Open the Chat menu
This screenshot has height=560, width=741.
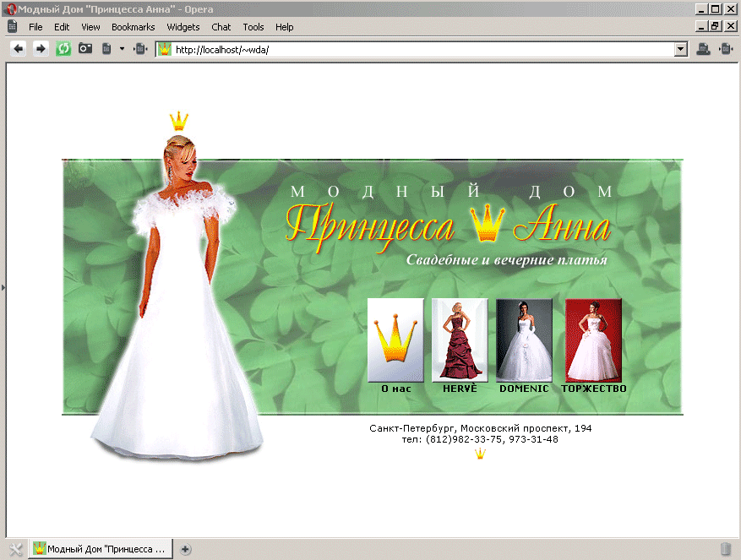tap(221, 27)
